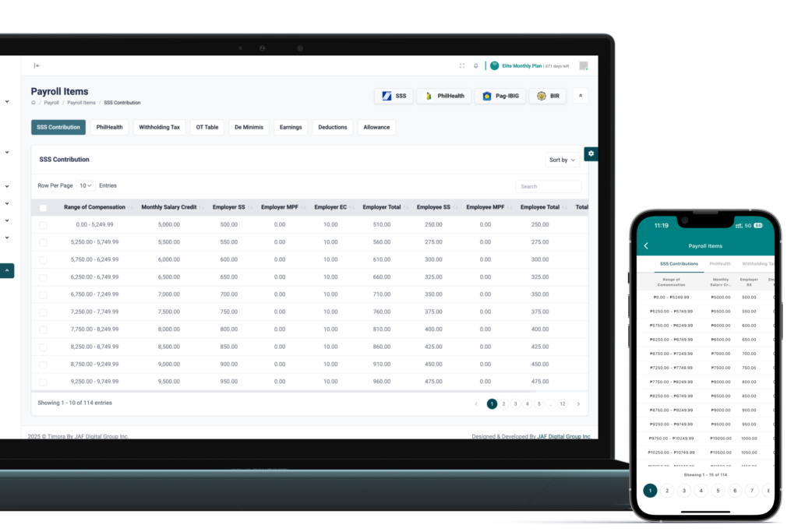Click the home icon in the breadcrumb
798x532 pixels.
(x=34, y=103)
